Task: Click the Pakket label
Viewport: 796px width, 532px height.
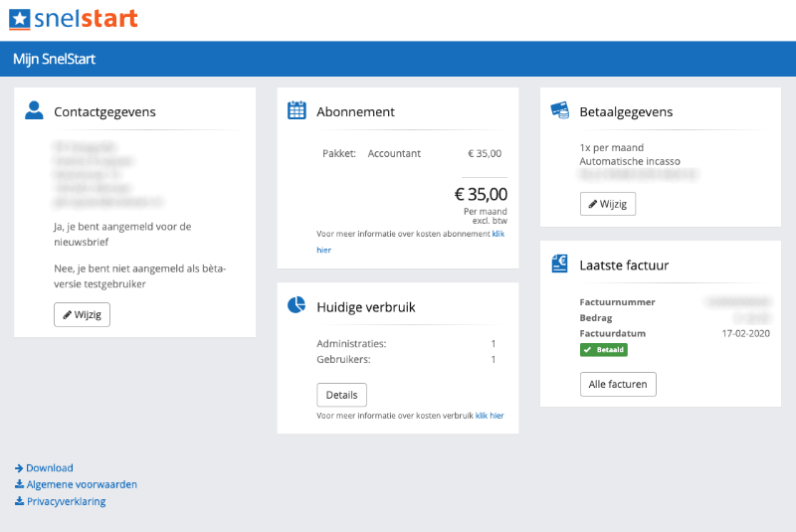Action: tap(339, 153)
